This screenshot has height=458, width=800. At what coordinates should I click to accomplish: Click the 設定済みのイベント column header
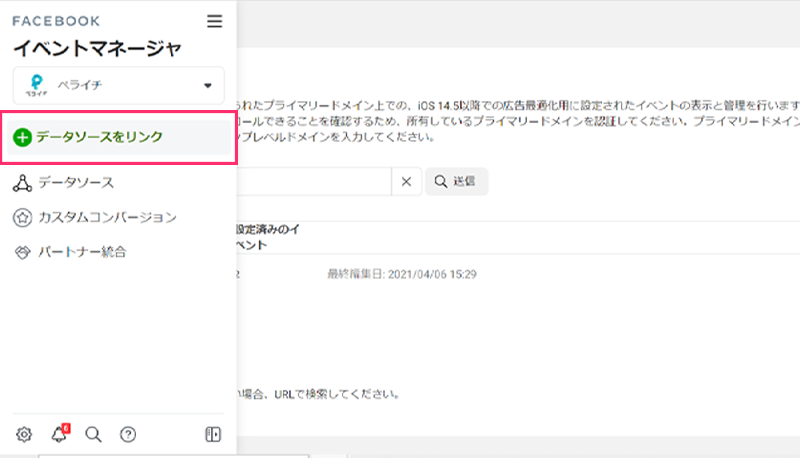point(267,237)
